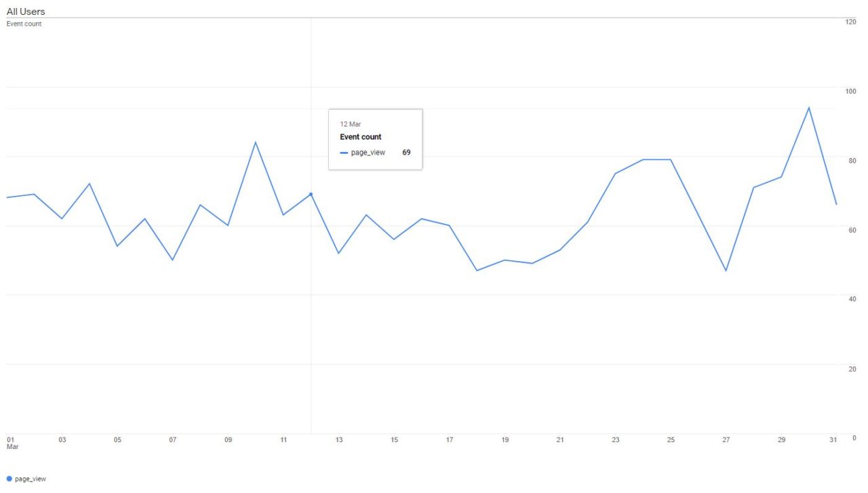This screenshot has width=868, height=493.
Task: Click the line's highest peak near 30 March
Action: [808, 108]
